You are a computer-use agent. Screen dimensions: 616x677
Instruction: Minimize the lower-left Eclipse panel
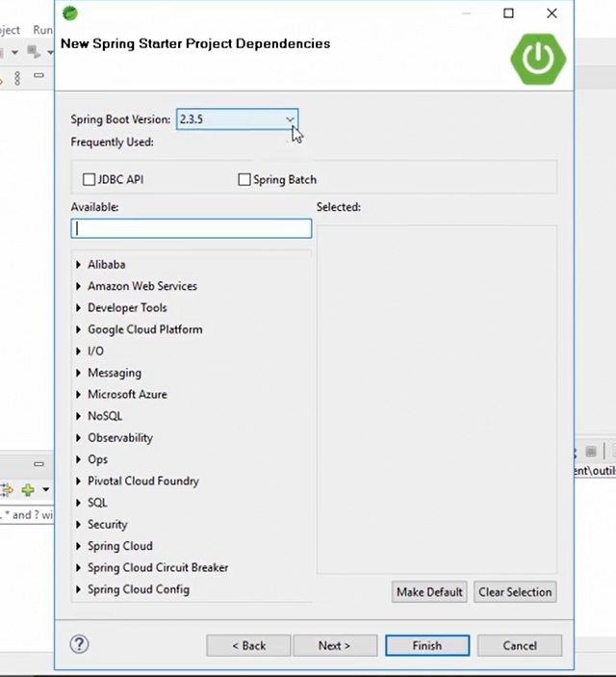click(38, 464)
